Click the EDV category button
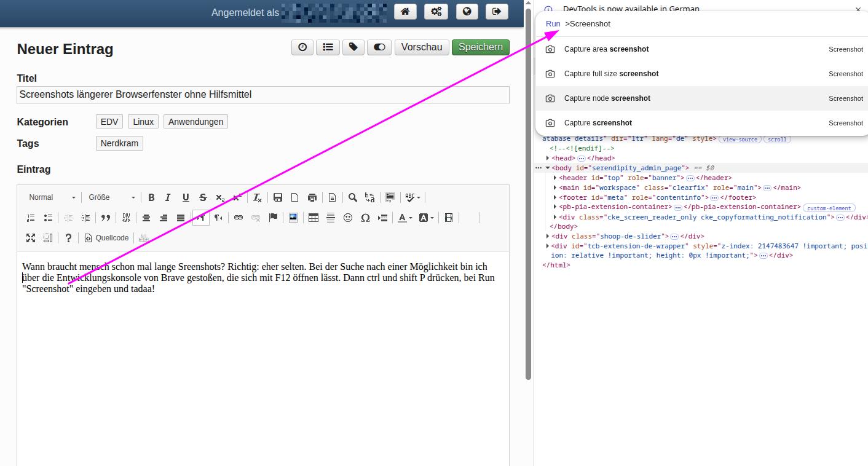The height and width of the screenshot is (466, 868). coord(109,122)
